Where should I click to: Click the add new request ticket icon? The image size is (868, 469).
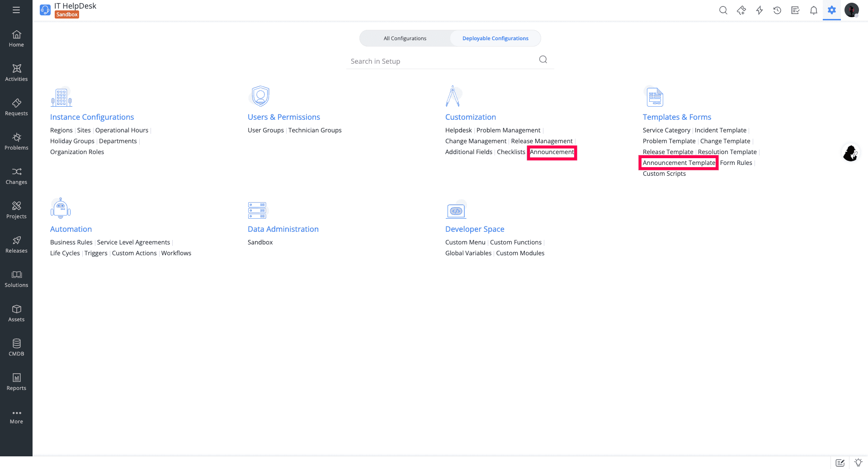point(741,10)
